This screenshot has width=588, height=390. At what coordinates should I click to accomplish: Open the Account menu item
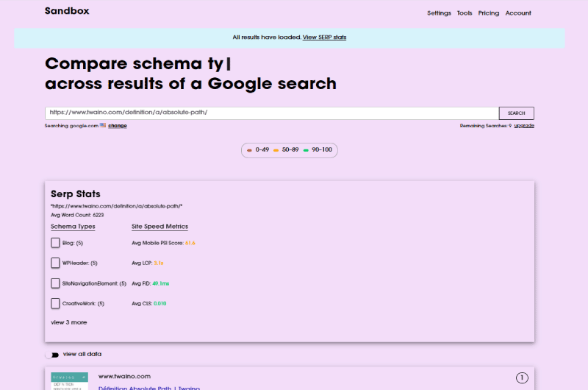point(518,13)
